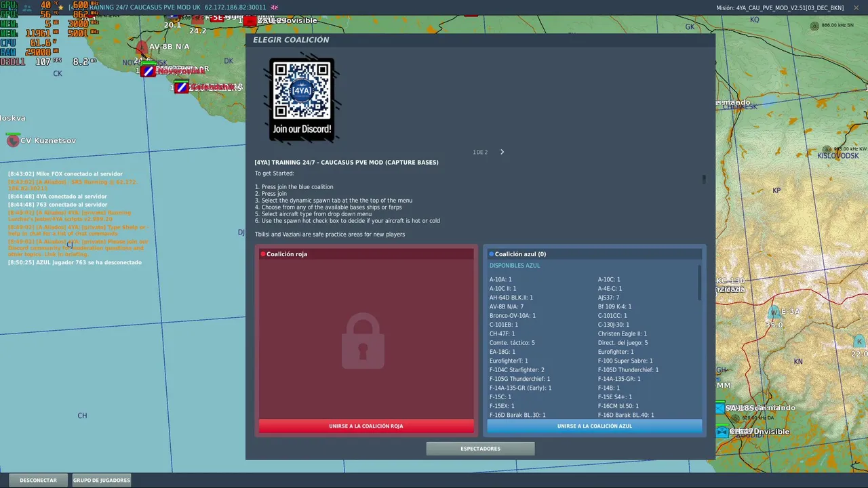Click 'A-4E-C: 1' entry

609,289
